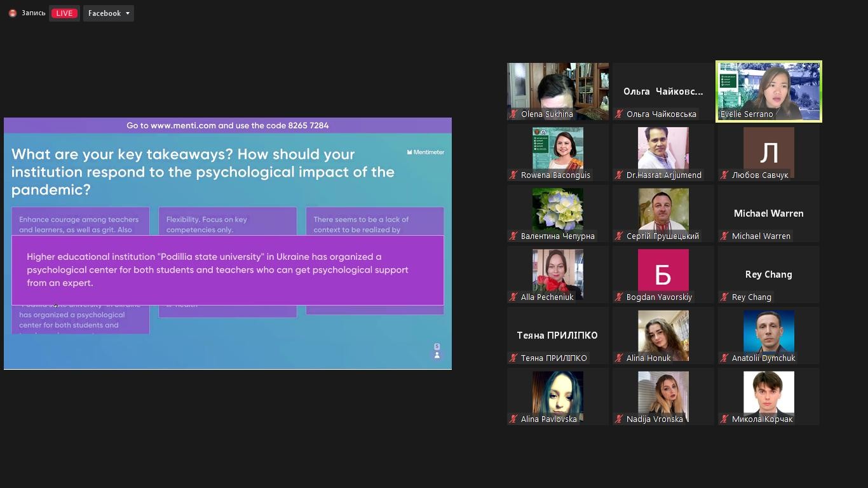Viewport: 868px width, 488px height.
Task: Click the highlighted Podillia state university response
Action: click(227, 270)
